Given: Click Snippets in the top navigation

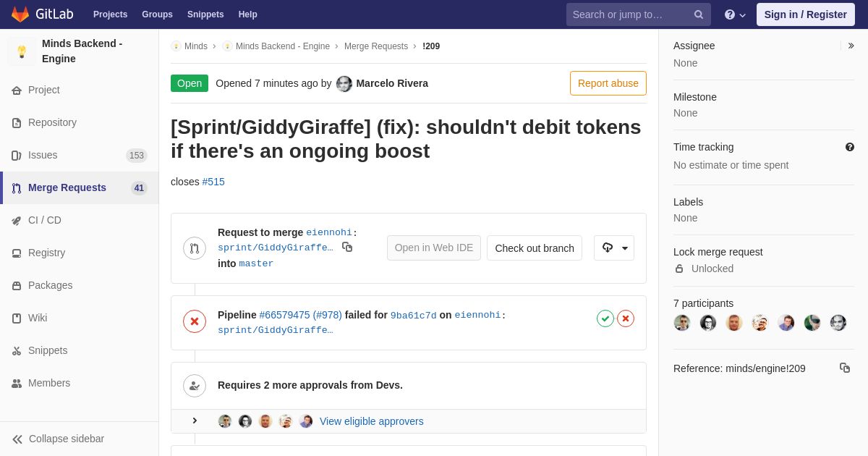Looking at the screenshot, I should coord(205,14).
